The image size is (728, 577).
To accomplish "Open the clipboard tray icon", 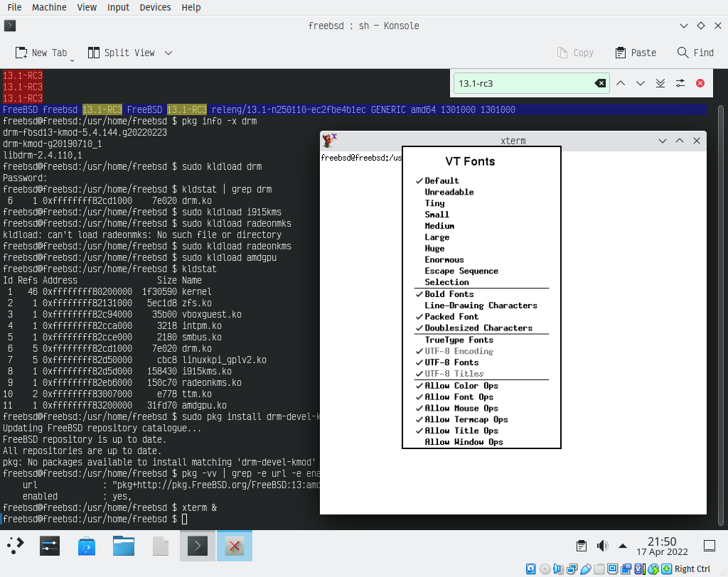I will (582, 546).
